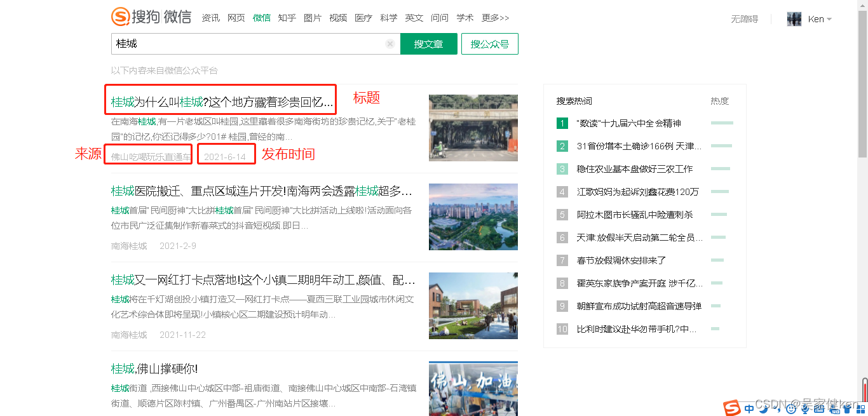Image resolution: width=868 pixels, height=416 pixels.
Task: Toggle full/half width moon icon
Action: [764, 410]
